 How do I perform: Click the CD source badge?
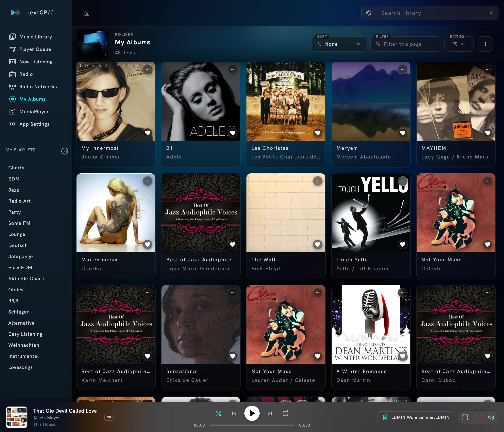109,417
